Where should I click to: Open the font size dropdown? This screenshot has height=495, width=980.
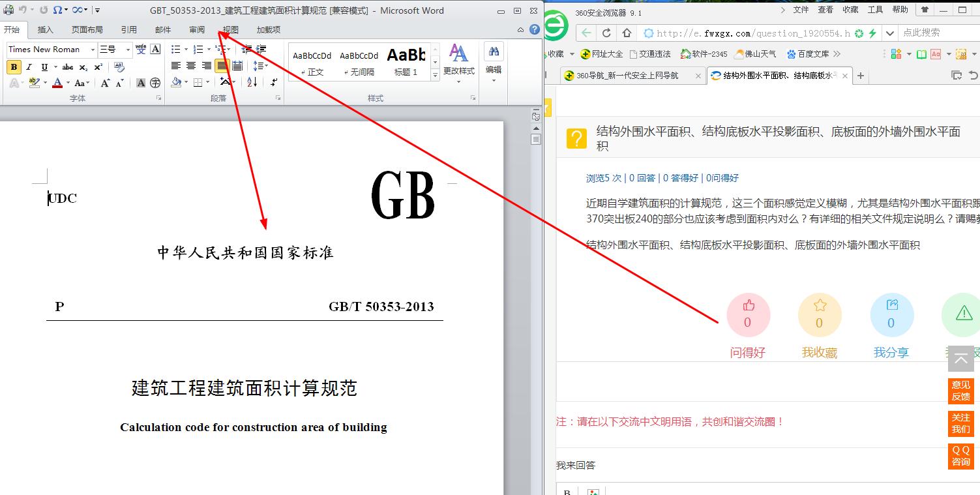pos(128,49)
